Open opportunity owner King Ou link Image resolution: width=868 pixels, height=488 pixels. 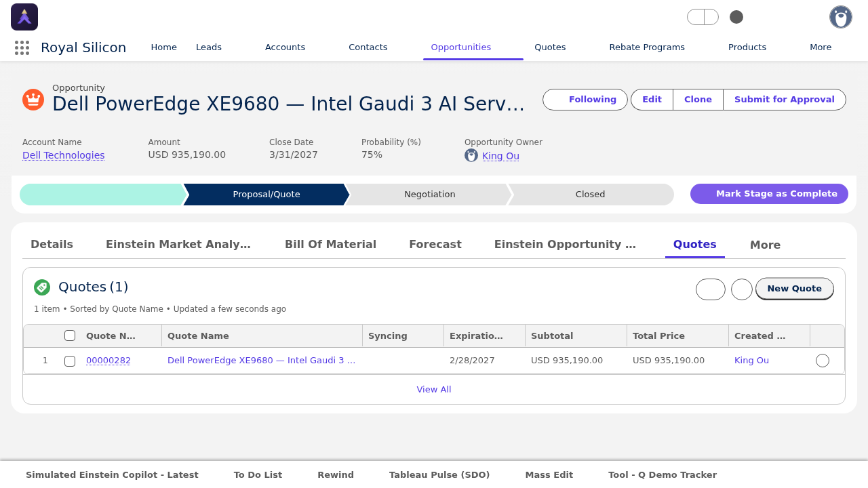(500, 156)
